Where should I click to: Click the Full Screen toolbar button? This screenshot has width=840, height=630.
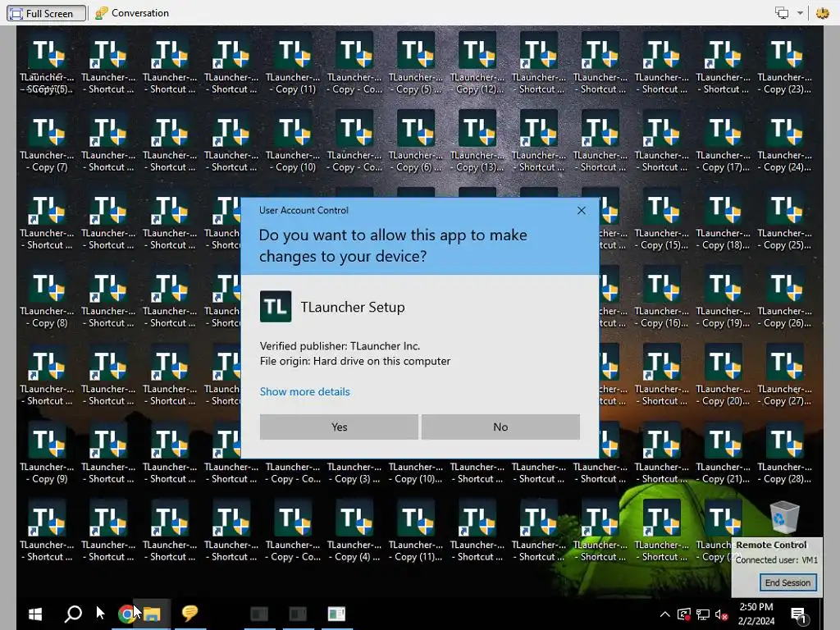pyautogui.click(x=46, y=13)
